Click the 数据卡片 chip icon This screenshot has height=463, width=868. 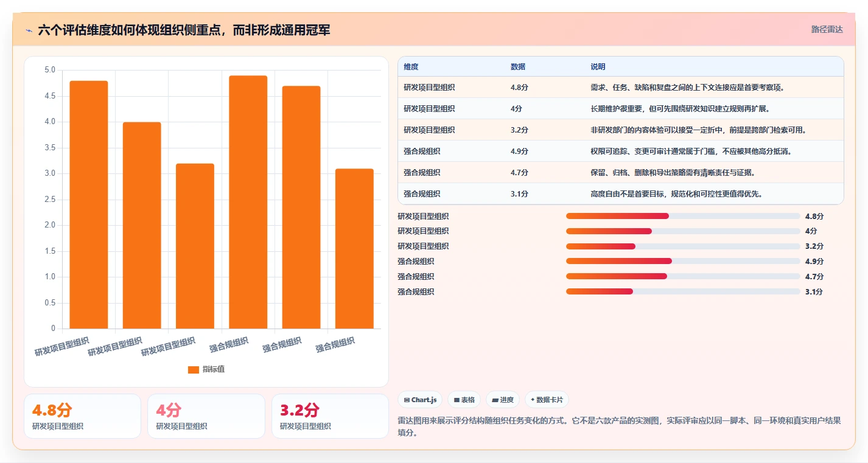click(533, 400)
